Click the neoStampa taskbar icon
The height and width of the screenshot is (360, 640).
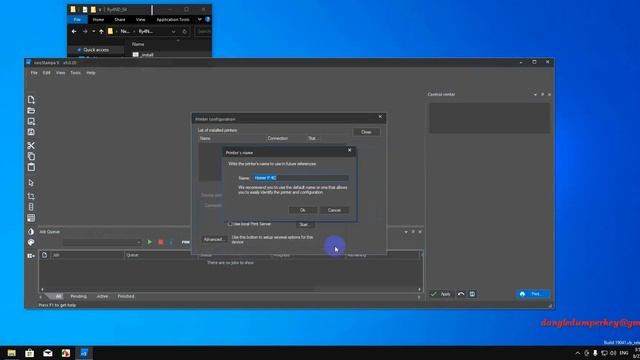84,353
